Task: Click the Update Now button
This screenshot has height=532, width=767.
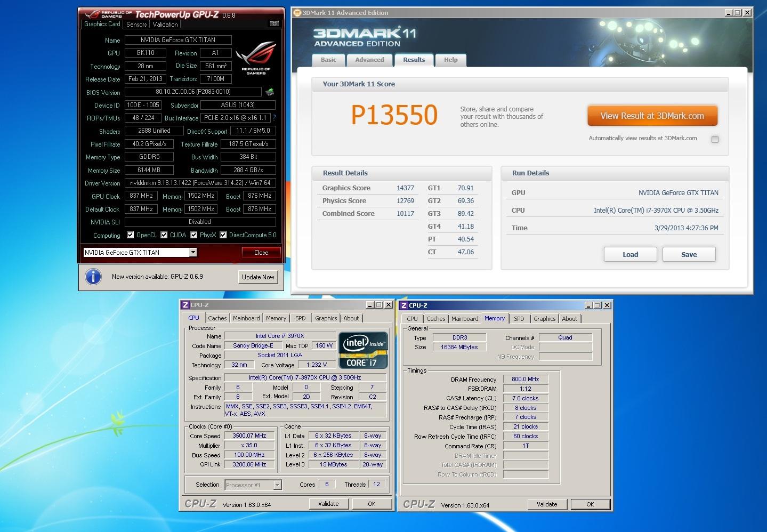Action: 258,277
